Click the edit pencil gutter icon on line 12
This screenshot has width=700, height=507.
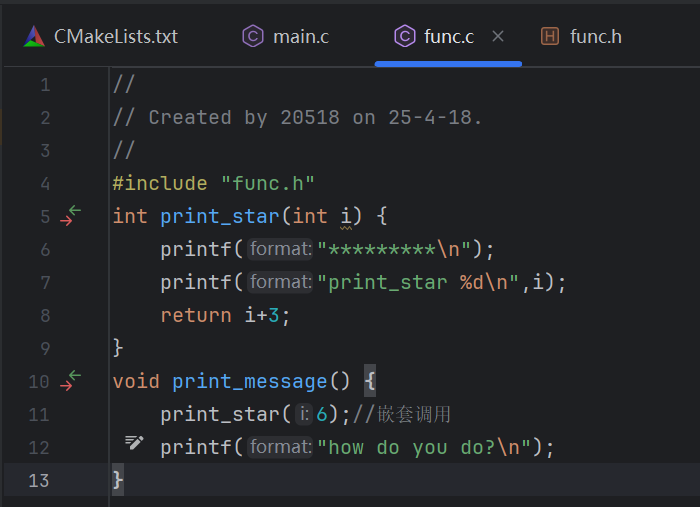point(134,442)
